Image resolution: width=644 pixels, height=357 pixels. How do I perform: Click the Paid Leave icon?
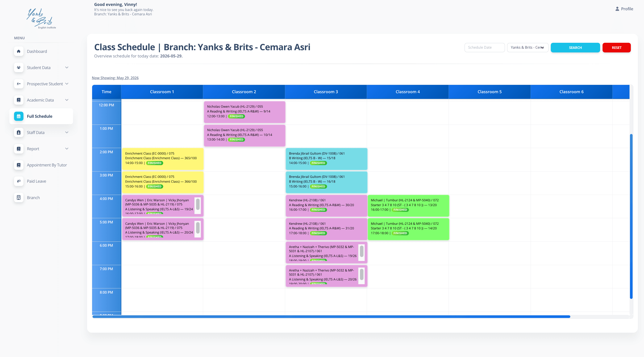(18, 181)
